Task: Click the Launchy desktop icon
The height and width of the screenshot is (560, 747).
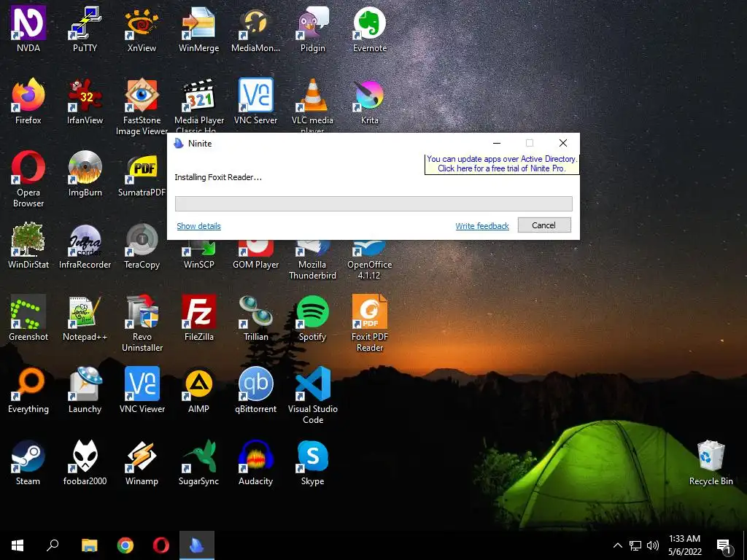Action: pyautogui.click(x=85, y=384)
